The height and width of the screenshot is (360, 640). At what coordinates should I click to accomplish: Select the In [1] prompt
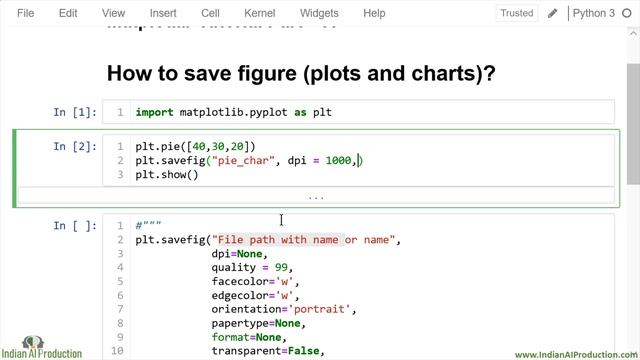pos(75,112)
